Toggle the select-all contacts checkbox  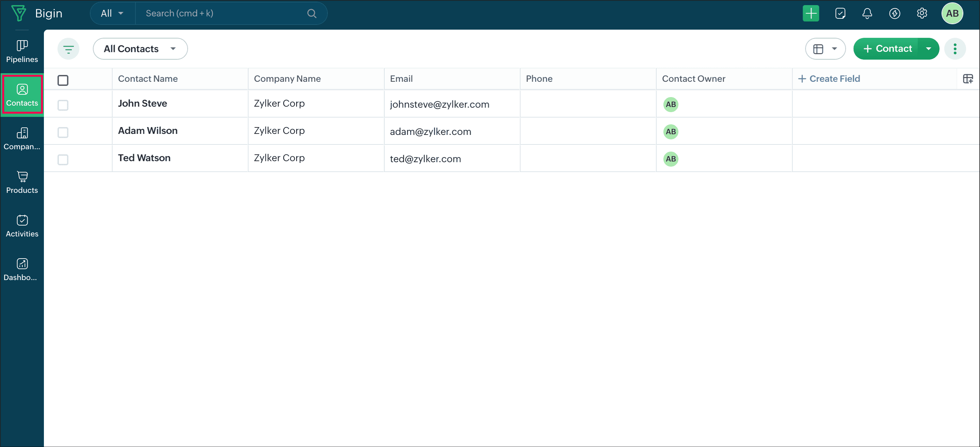click(x=63, y=80)
